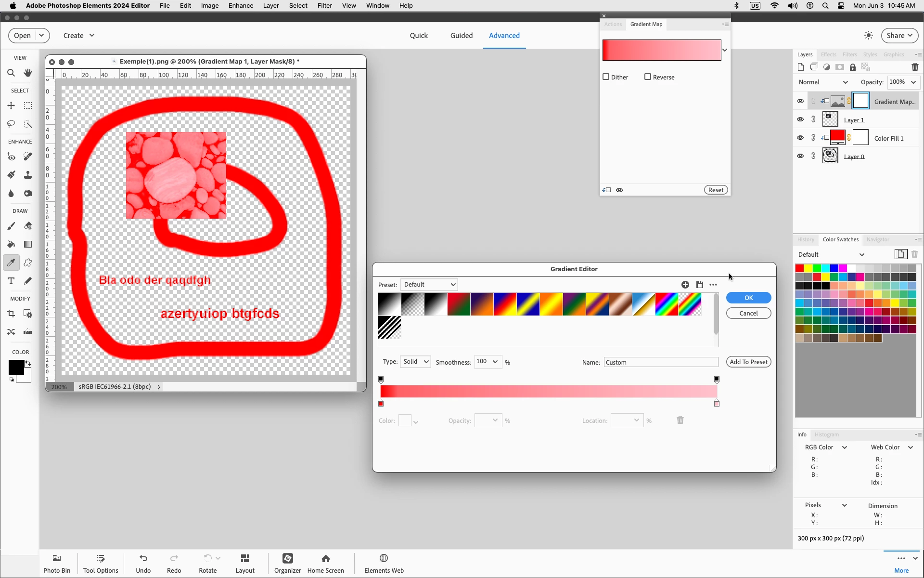Switch to the Guided tab

pyautogui.click(x=461, y=36)
